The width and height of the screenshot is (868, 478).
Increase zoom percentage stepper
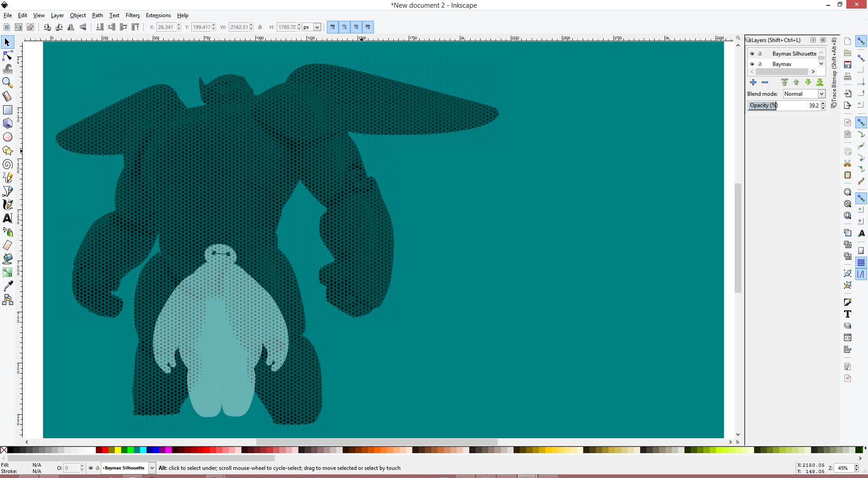[856, 466]
